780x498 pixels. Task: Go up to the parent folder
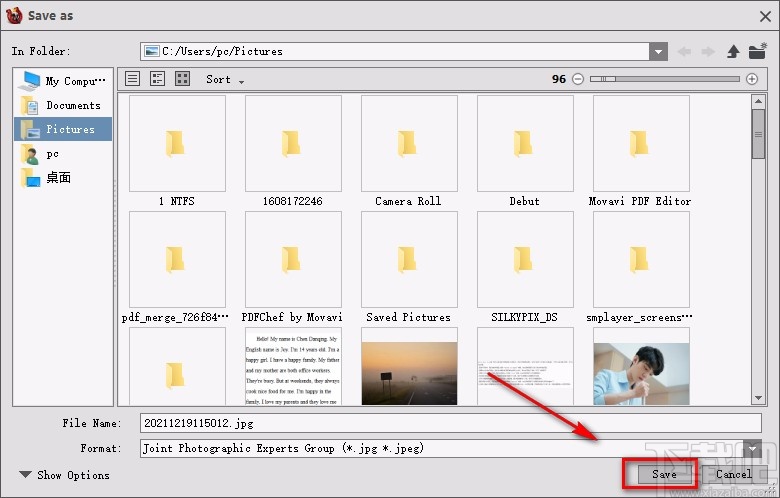click(733, 51)
